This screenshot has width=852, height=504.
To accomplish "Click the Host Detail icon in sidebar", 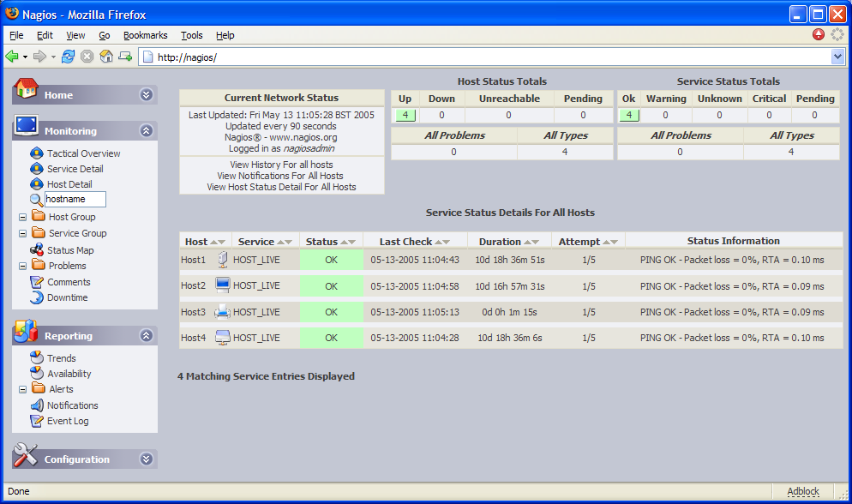I will point(36,184).
